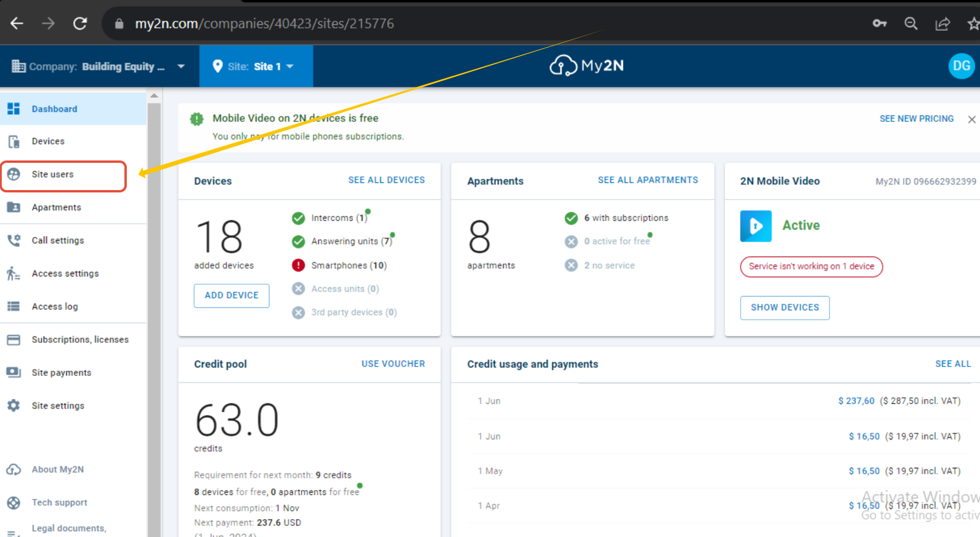980x537 pixels.
Task: Click the Use Voucher link
Action: [393, 364]
